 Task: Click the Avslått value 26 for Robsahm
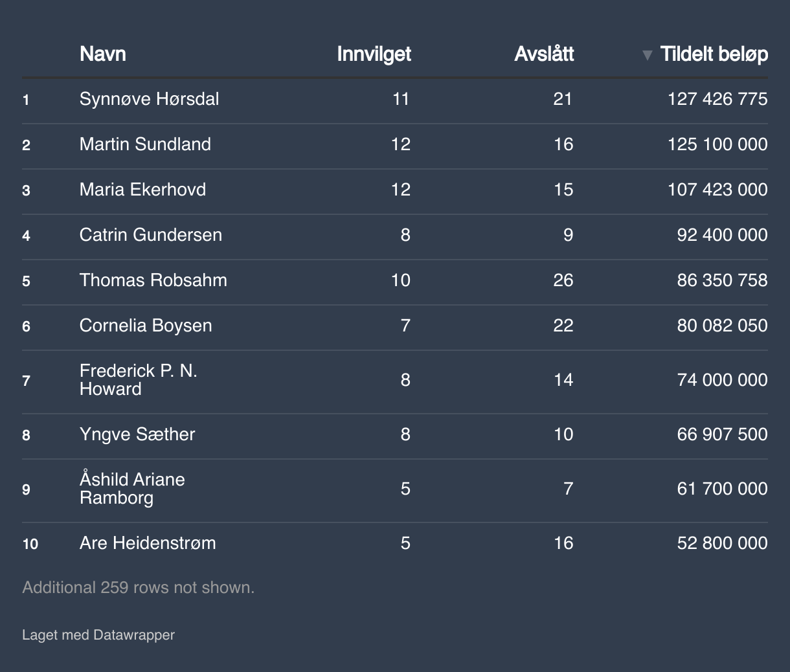coord(563,280)
